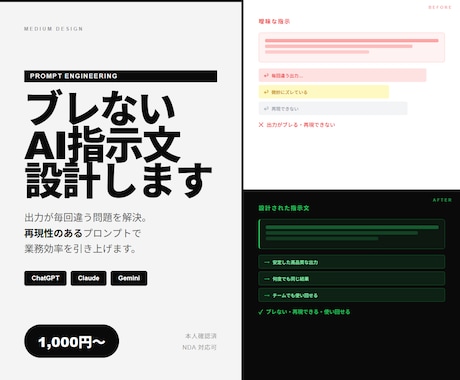Screen dimensions: 460x380
Task: Click the ChatGPT tag button
Action: (45, 278)
